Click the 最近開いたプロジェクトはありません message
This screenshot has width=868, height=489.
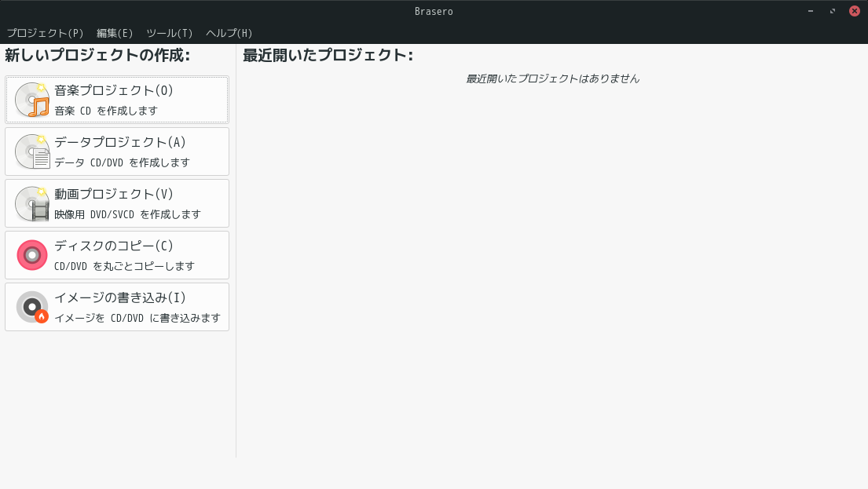[552, 78]
